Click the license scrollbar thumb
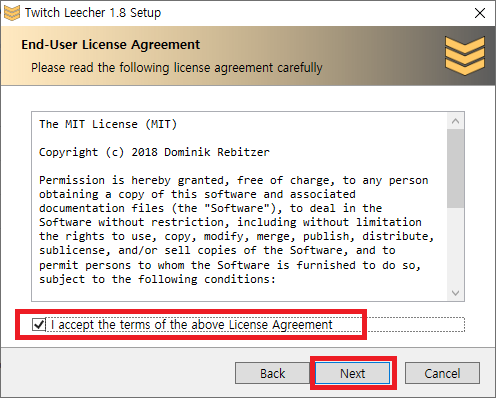The width and height of the screenshot is (496, 398). click(455, 168)
